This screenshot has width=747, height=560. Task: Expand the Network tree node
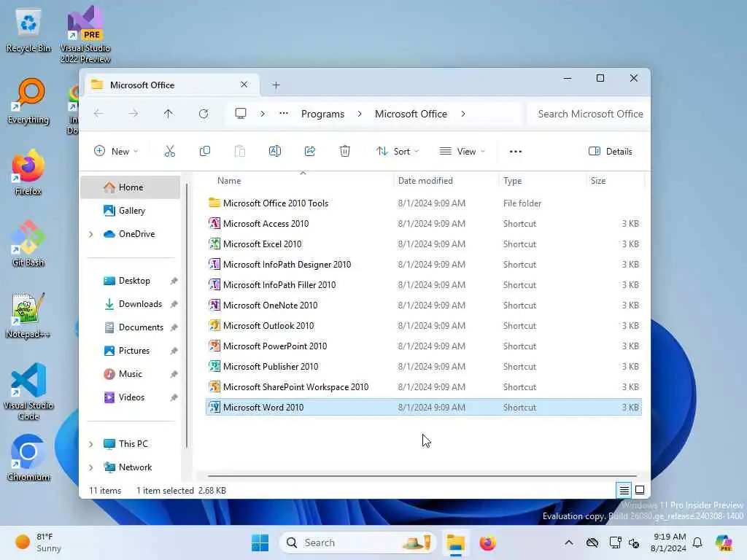pos(90,467)
